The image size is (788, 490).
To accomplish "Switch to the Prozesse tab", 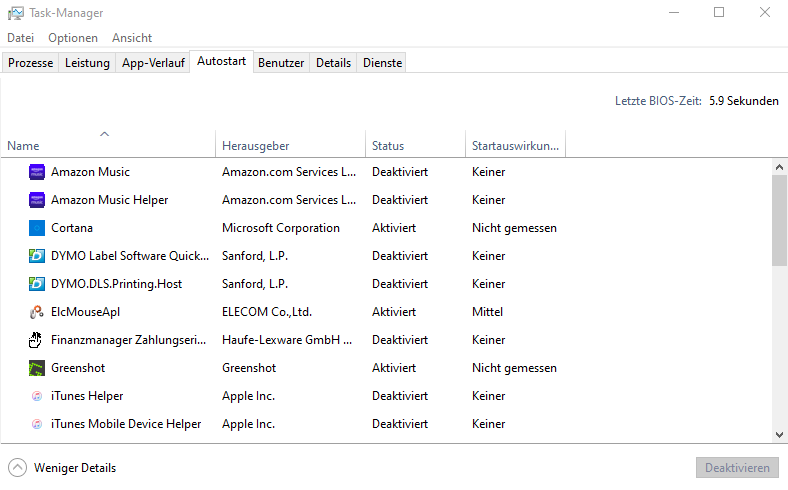I will point(30,63).
